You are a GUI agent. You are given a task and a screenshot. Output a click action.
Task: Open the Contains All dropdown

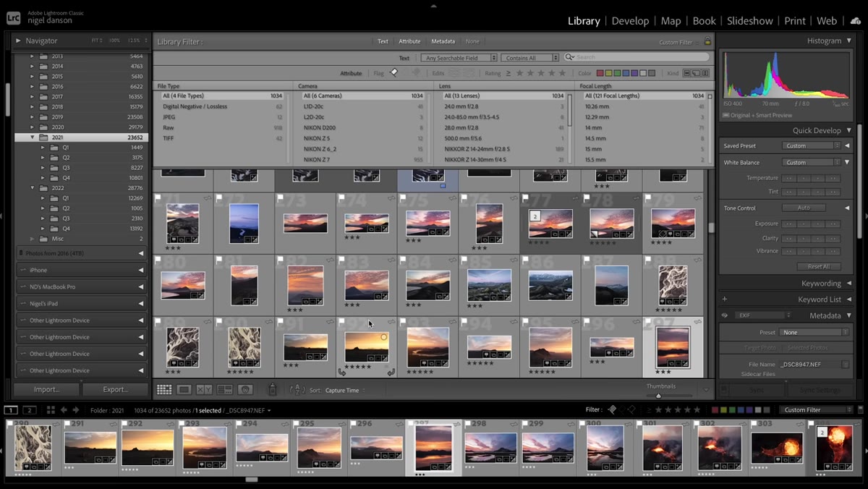(x=531, y=58)
